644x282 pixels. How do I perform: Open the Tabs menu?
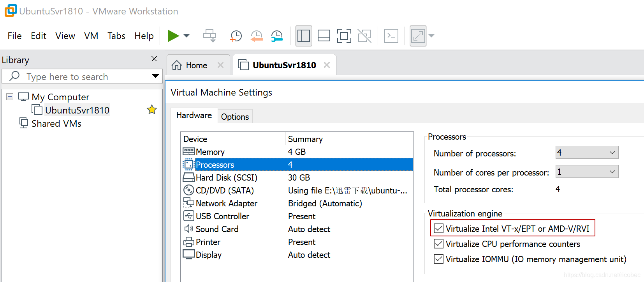click(x=116, y=36)
